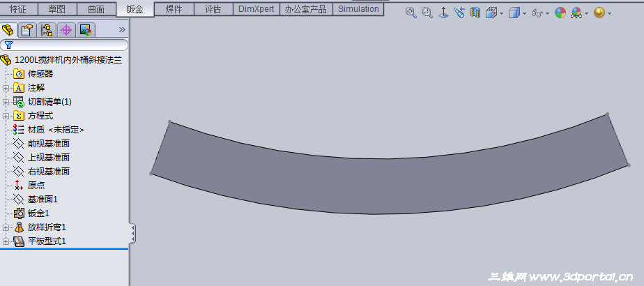Open the DisplayManager tab icon

86,30
